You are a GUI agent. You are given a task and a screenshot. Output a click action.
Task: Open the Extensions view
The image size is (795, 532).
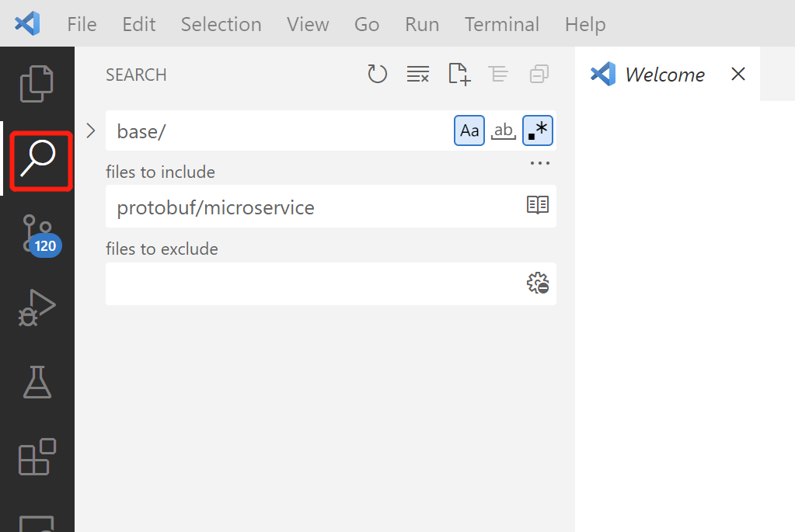37,457
